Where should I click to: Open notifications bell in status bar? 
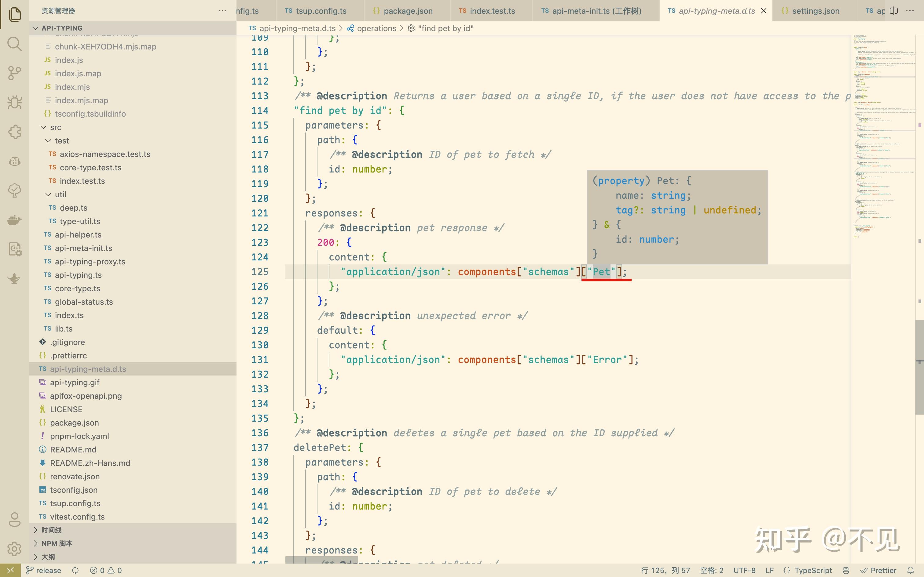pyautogui.click(x=911, y=570)
